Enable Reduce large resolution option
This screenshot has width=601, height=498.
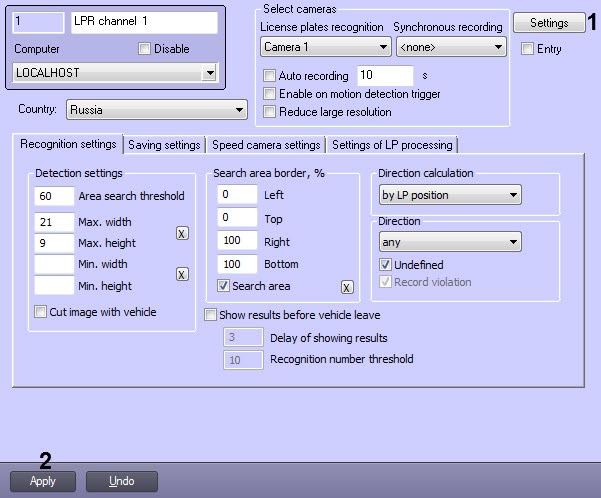pos(269,112)
